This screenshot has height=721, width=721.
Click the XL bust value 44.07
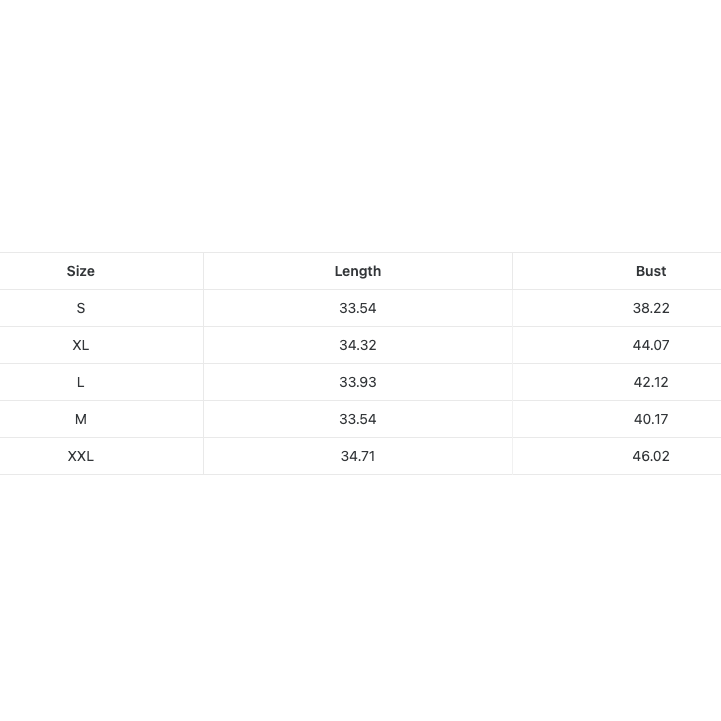click(651, 345)
